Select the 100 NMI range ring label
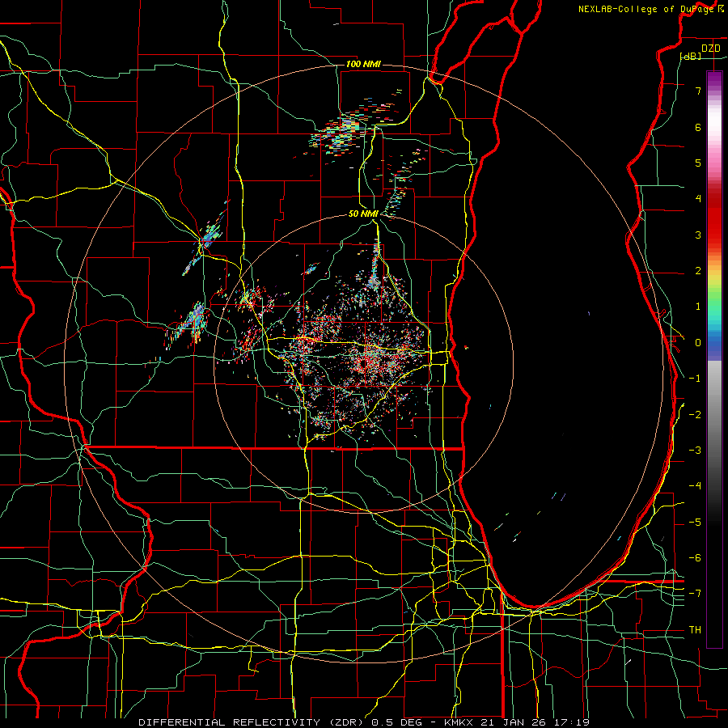Screen dimensions: 728x728 363,64
